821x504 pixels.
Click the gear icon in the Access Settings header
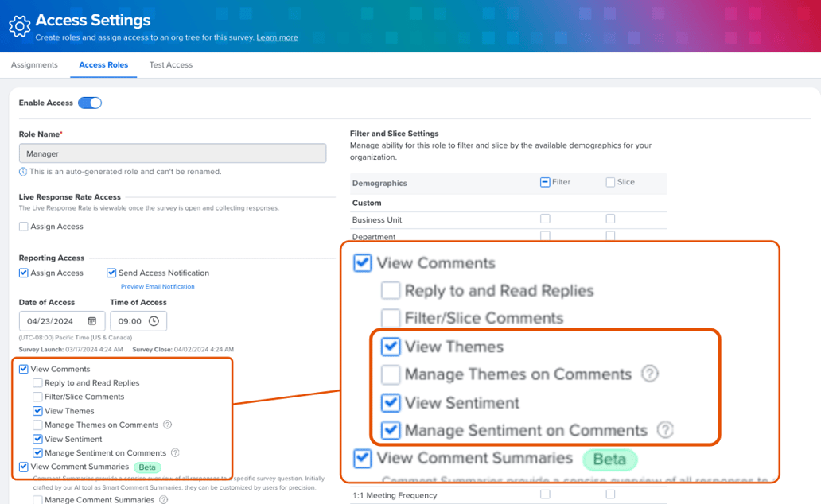(x=20, y=26)
